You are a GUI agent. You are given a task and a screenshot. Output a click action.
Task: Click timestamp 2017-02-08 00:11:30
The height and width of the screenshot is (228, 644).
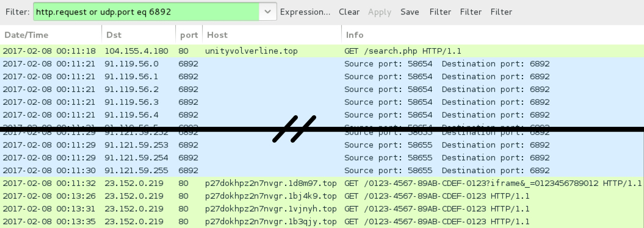(x=49, y=170)
